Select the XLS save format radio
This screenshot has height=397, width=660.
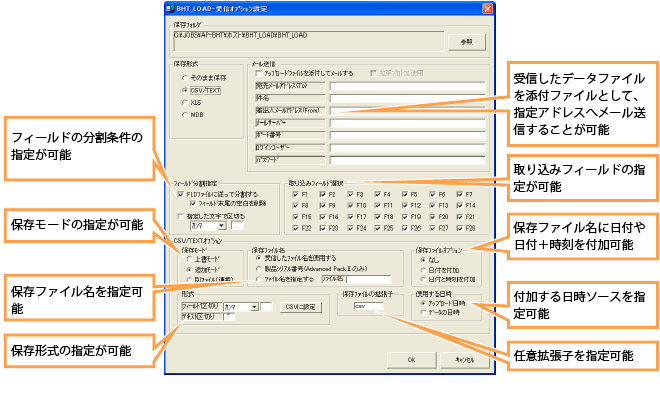tap(185, 102)
